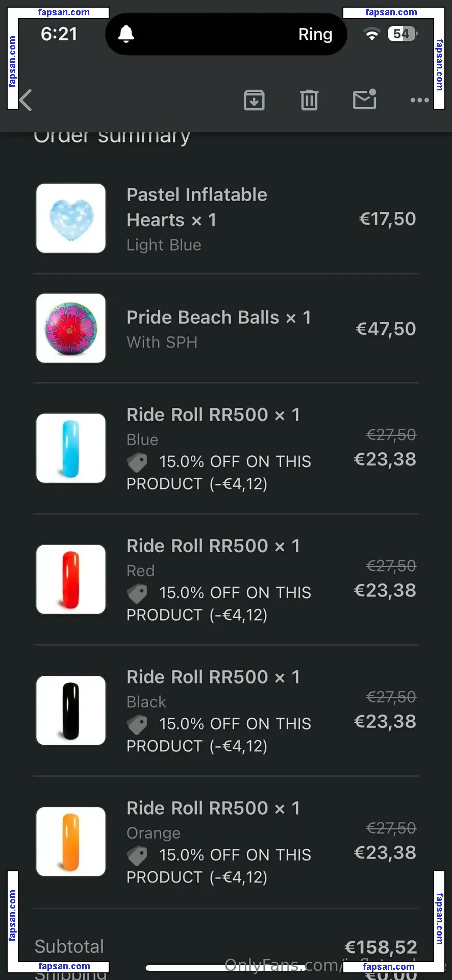Open the Pastel Inflatable Hearts product title
Viewport: 452px width, 980px height.
point(196,207)
